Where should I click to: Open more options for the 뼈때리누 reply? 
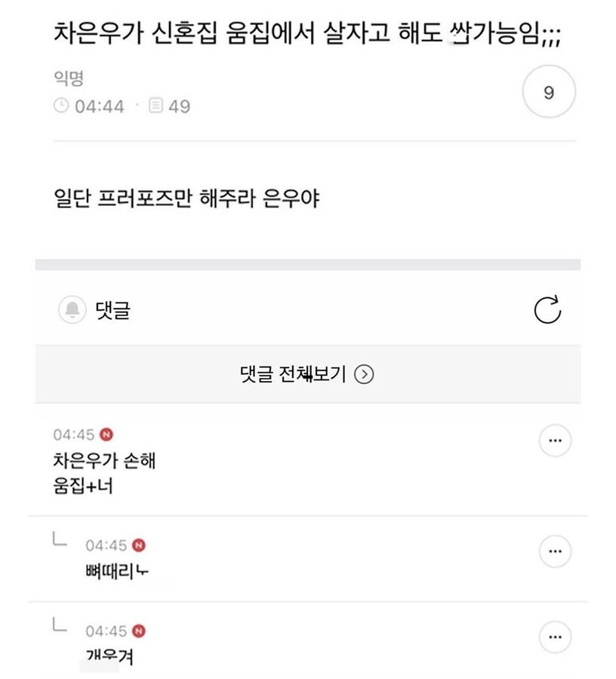click(x=555, y=551)
